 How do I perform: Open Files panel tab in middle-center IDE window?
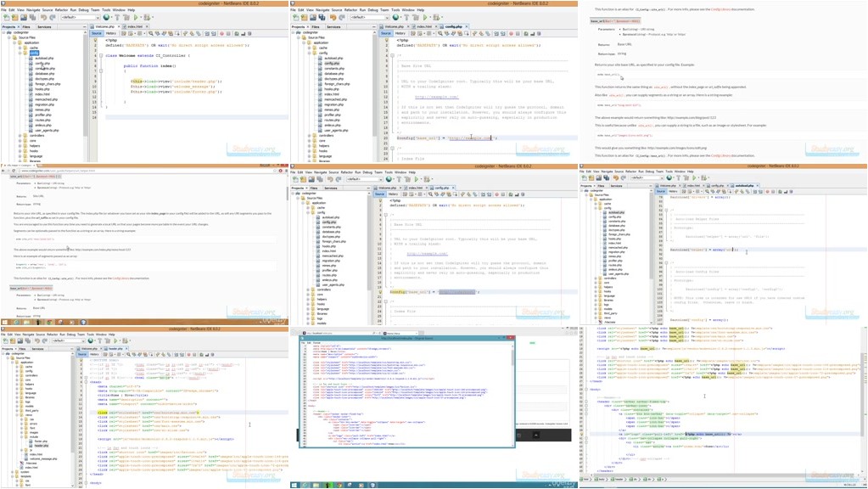click(315, 188)
